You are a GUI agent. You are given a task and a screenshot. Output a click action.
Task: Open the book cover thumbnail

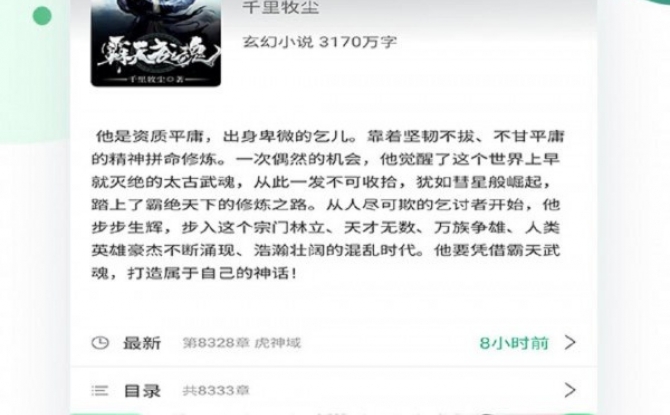[x=156, y=43]
